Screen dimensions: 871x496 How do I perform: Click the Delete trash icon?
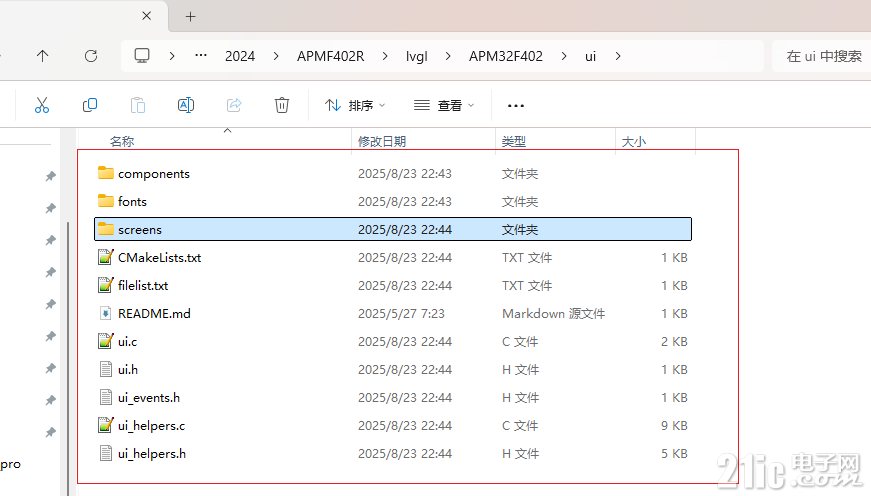[x=282, y=105]
